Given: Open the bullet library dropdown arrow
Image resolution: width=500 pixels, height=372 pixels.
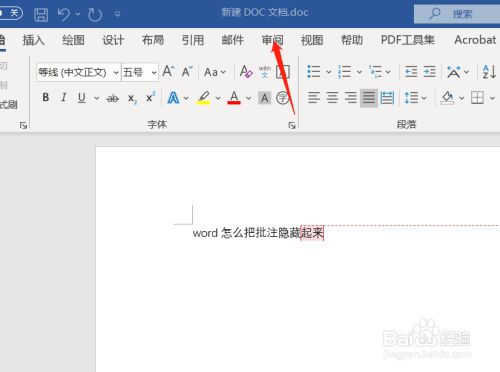Looking at the screenshot, I should tap(328, 72).
